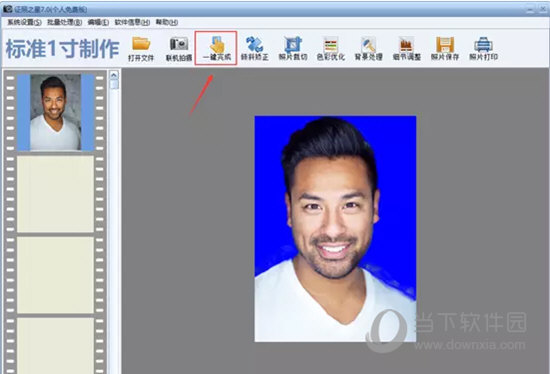Viewport: 550px width, 374px height.
Task: Open the 色彩优化 color optimization tool
Action: 331,49
